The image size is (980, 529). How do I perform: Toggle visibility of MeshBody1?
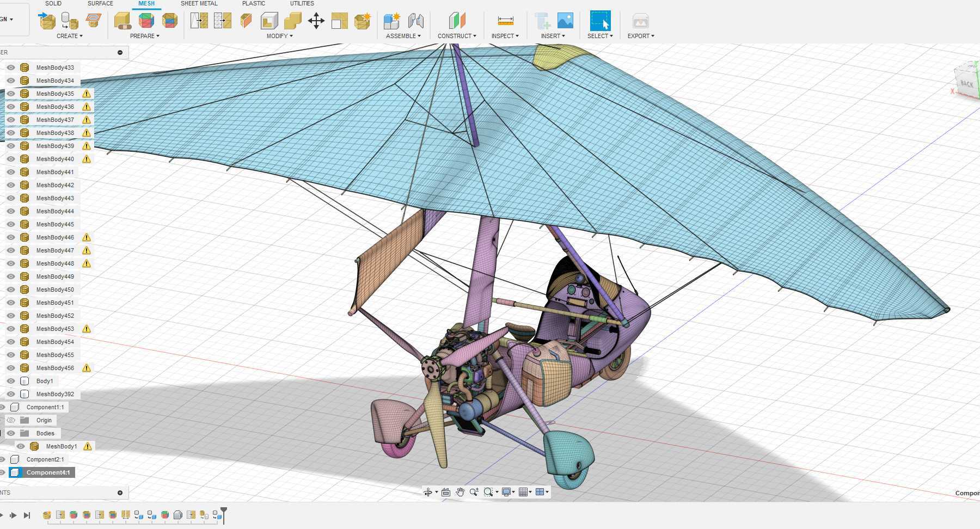[x=21, y=446]
